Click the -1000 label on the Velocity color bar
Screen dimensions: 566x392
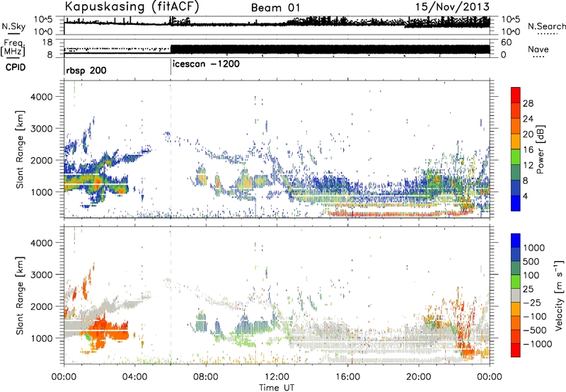538,344
